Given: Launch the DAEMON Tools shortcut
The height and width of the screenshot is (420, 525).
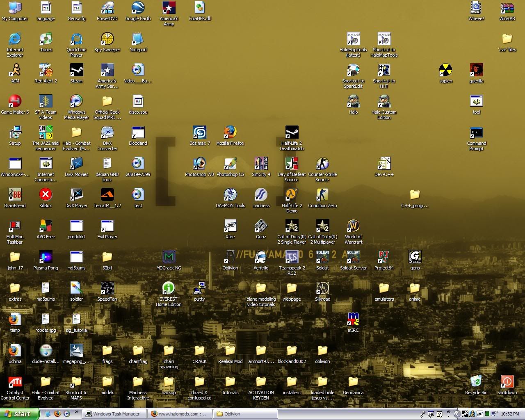Looking at the screenshot, I should pos(230,198).
